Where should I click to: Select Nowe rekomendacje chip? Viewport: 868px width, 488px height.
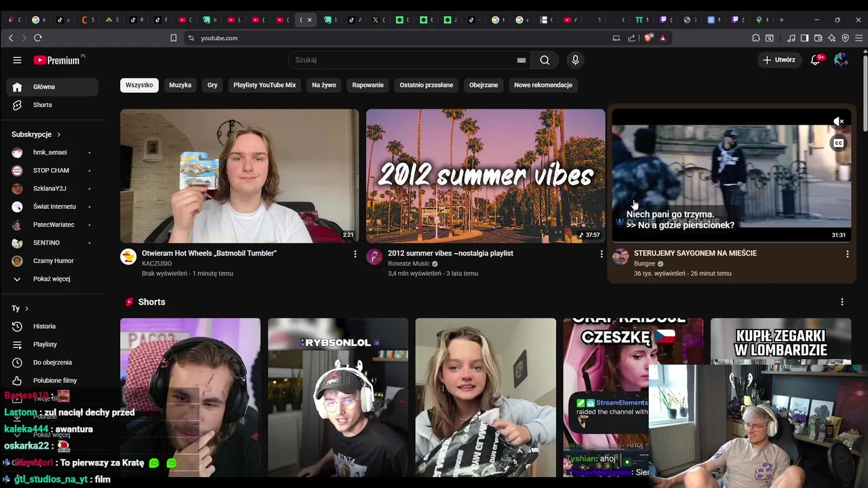point(543,85)
